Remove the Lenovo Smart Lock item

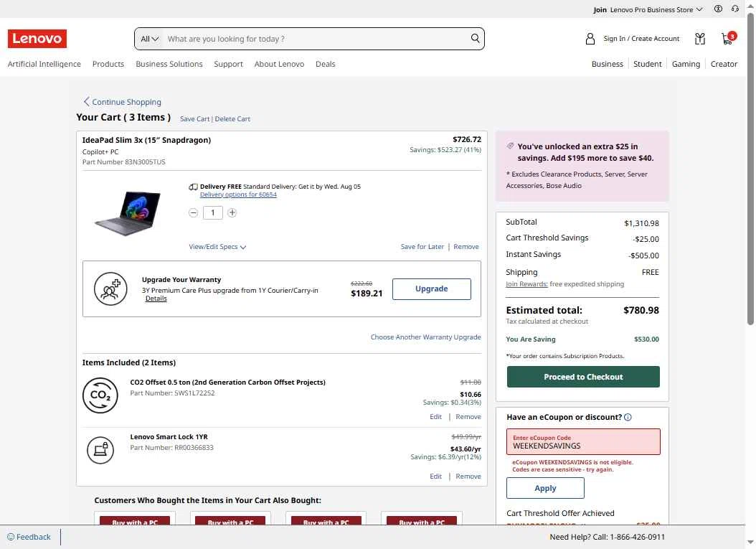point(468,477)
